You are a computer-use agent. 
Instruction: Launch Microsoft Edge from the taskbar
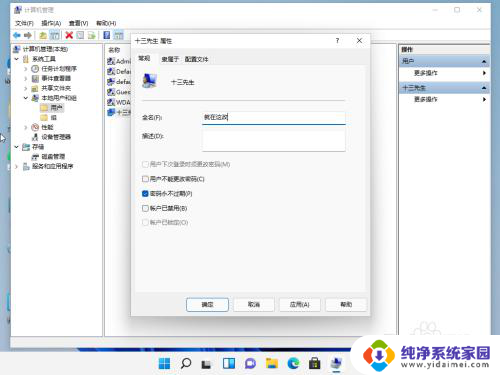point(293,363)
